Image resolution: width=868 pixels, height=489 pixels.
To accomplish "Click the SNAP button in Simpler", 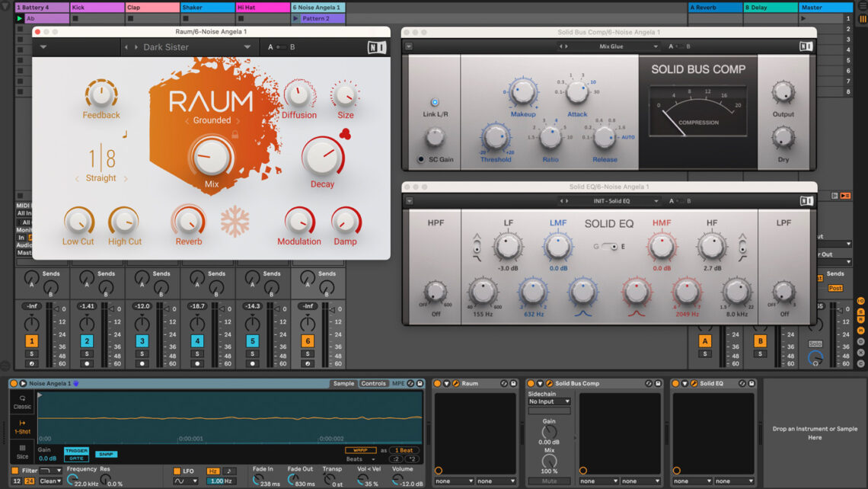I will tap(106, 454).
